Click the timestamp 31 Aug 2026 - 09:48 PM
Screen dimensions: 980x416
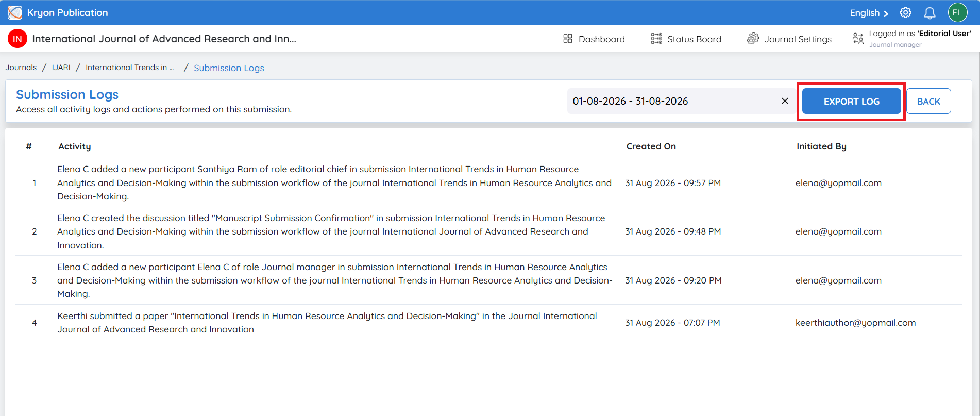coord(673,231)
